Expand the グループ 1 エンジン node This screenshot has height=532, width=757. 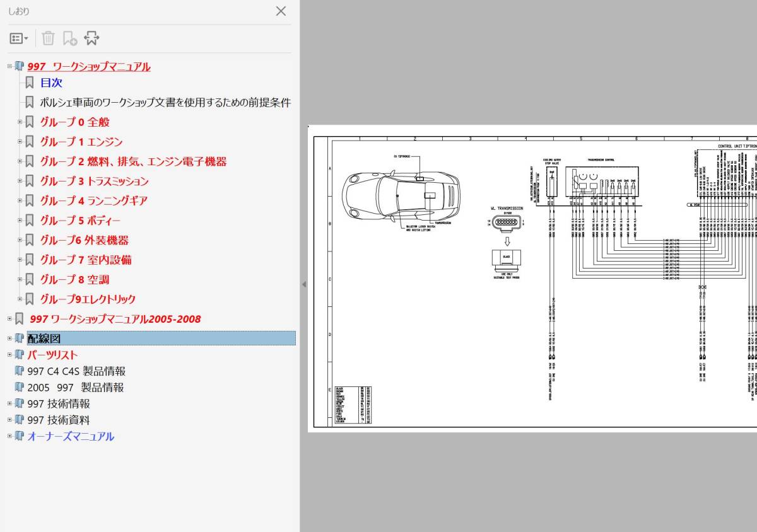20,142
